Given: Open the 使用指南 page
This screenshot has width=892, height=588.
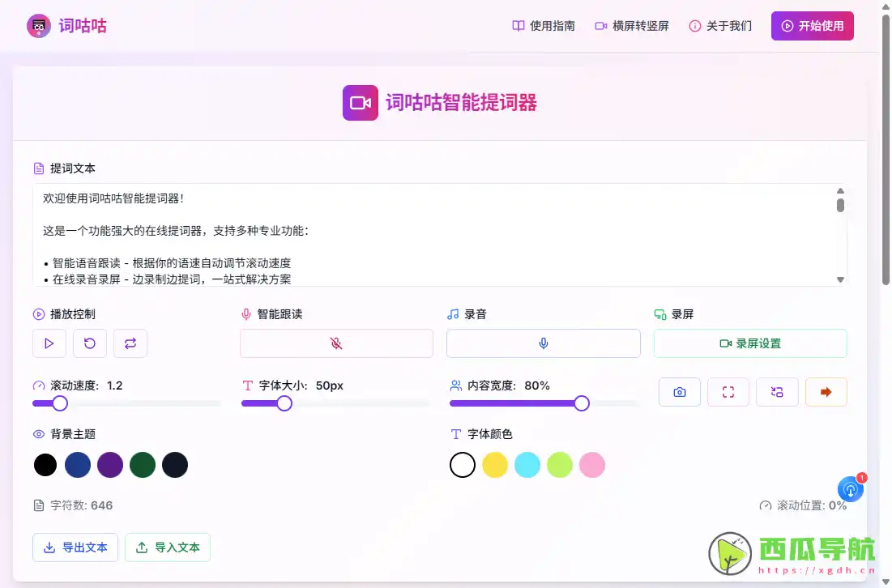Looking at the screenshot, I should click(x=544, y=26).
